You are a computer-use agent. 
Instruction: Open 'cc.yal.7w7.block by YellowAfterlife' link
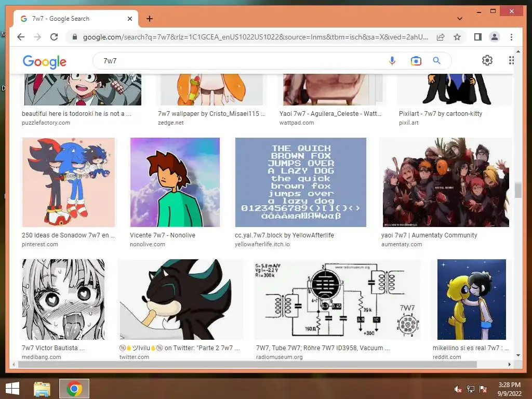(x=284, y=235)
